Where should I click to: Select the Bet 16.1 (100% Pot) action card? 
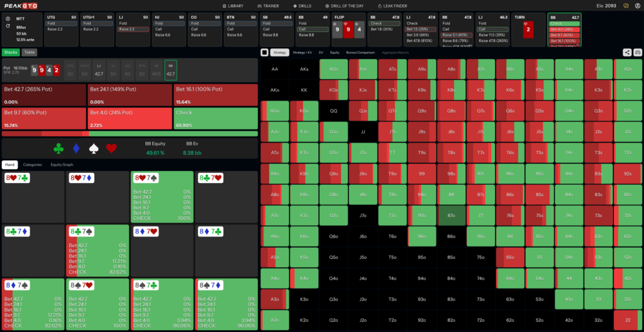[x=216, y=95]
